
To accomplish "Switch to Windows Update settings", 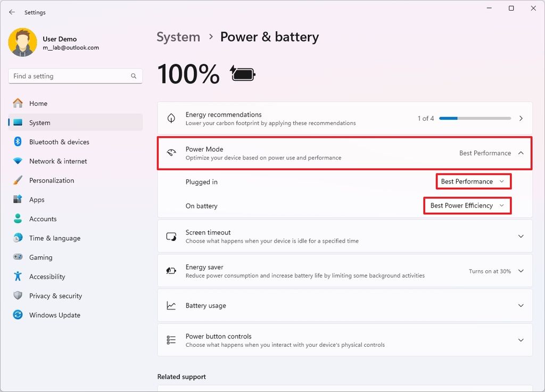I will point(53,315).
